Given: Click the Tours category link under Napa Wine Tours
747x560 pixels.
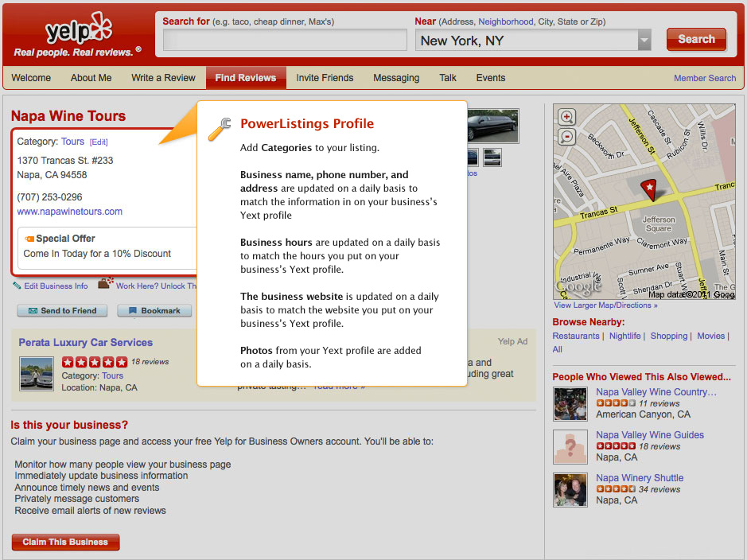Looking at the screenshot, I should [72, 142].
